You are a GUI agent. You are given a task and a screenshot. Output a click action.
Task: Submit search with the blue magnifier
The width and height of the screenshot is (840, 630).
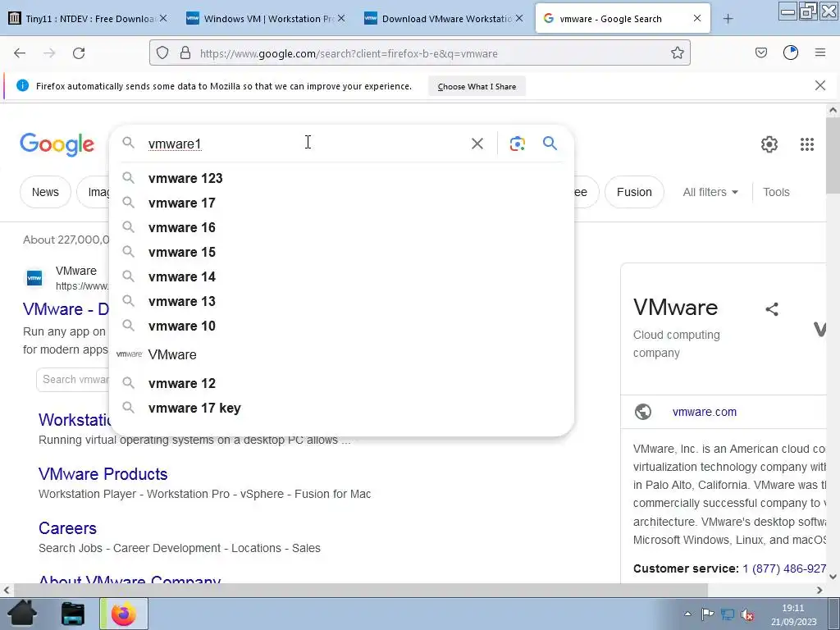(550, 143)
